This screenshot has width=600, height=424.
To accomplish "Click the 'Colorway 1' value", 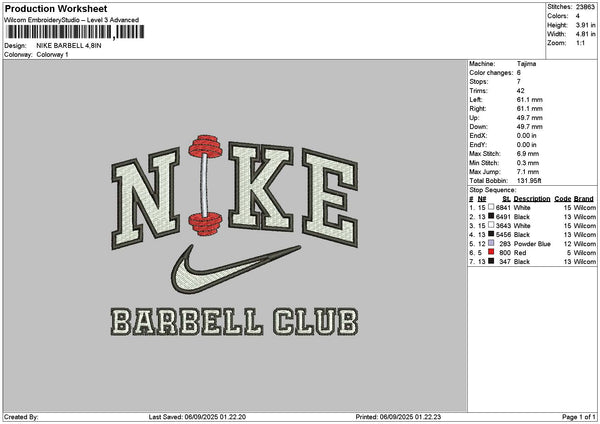I will pyautogui.click(x=52, y=55).
